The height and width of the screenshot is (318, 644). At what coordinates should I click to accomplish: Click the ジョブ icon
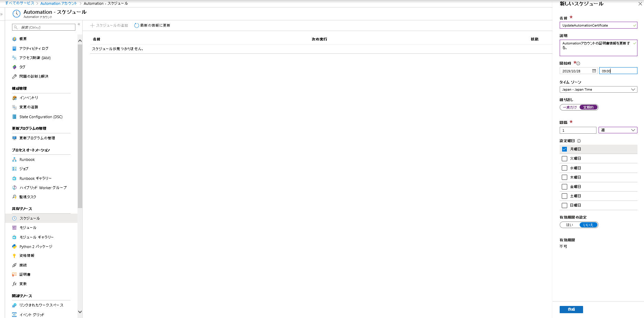pyautogui.click(x=14, y=169)
